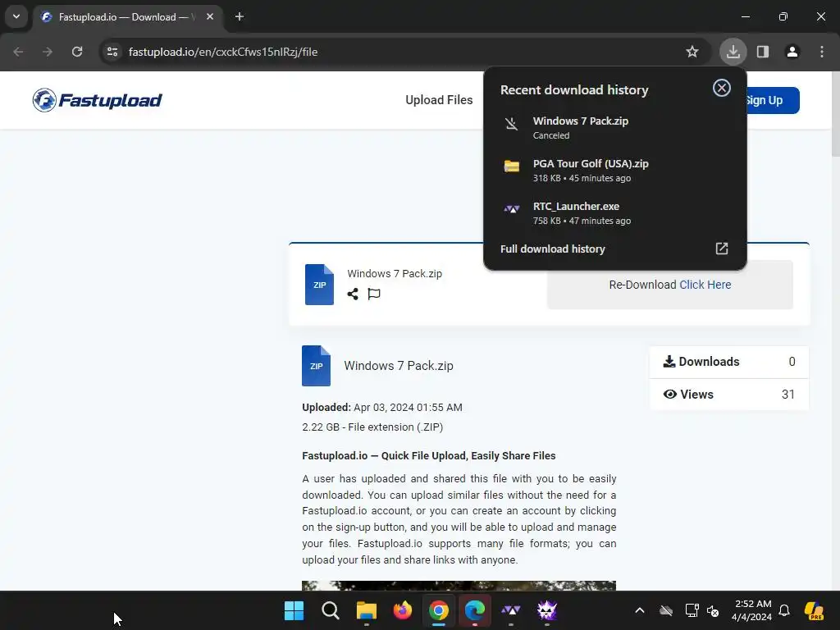The width and height of the screenshot is (840, 630).
Task: Open the Copilot preview taskbar icon
Action: point(815,610)
